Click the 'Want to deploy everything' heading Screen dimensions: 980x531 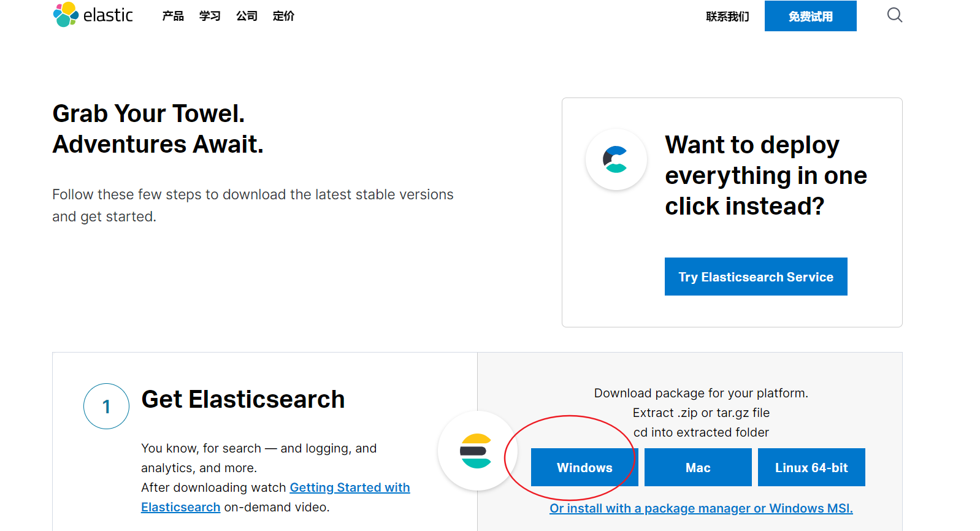pos(765,175)
